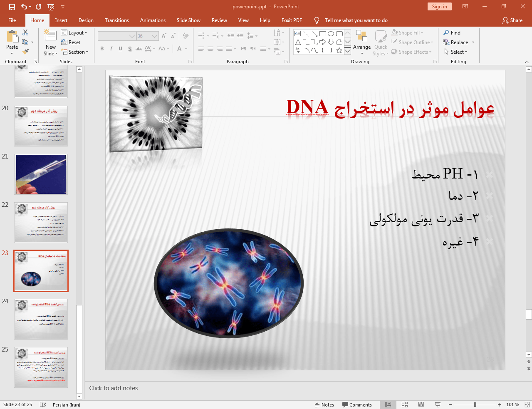Click the Sign in button

(439, 6)
